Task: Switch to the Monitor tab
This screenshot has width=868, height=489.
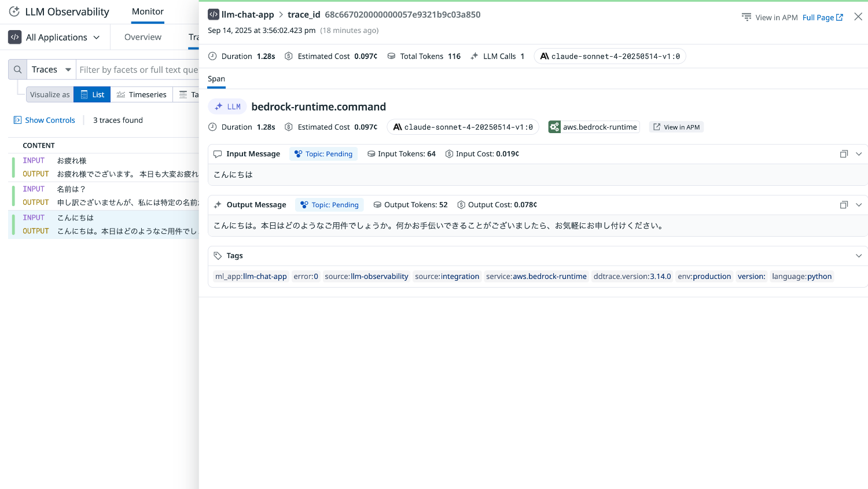Action: (148, 12)
